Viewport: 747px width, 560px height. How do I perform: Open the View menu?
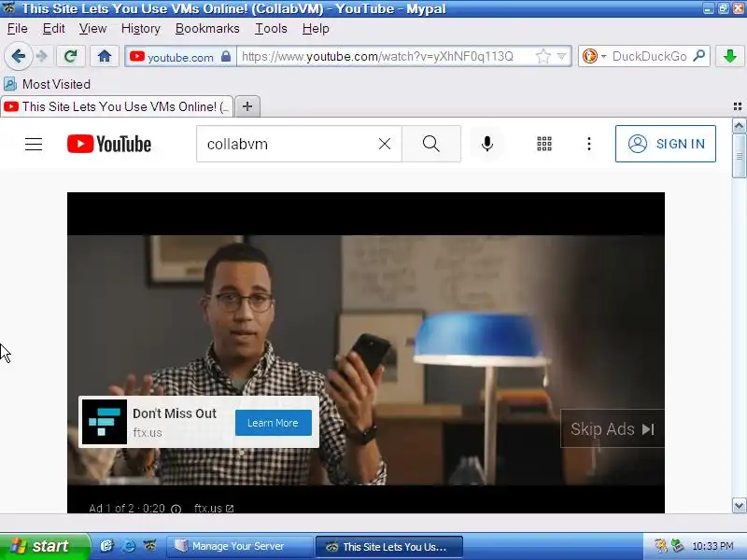(x=92, y=29)
